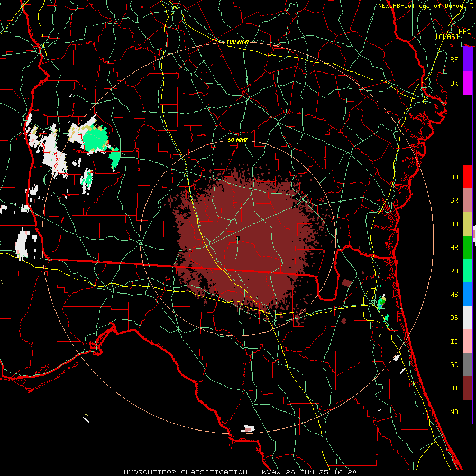
Task: Select the IC light pink legend swatch
Action: pyautogui.click(x=467, y=341)
